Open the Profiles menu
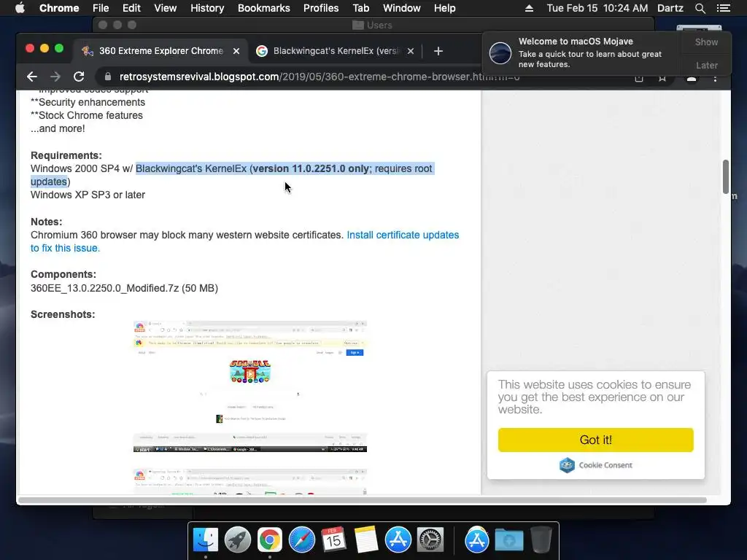 tap(321, 8)
